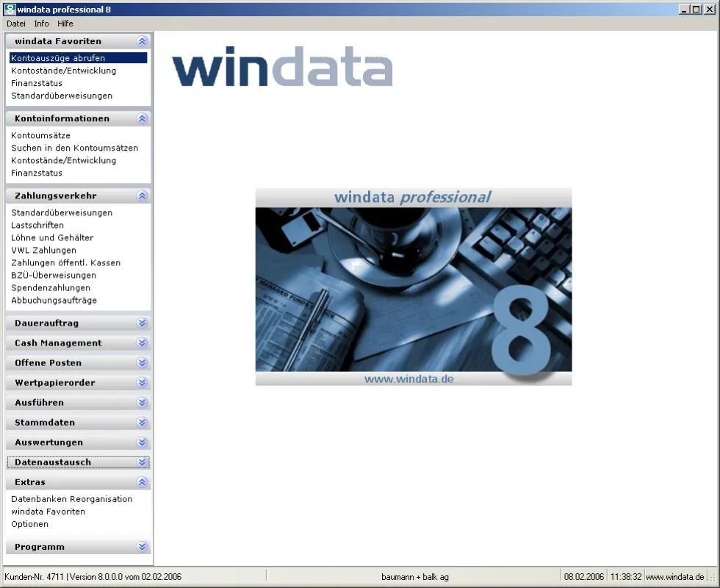Image resolution: width=720 pixels, height=588 pixels.
Task: Open Optionen under Extras
Action: [x=30, y=524]
